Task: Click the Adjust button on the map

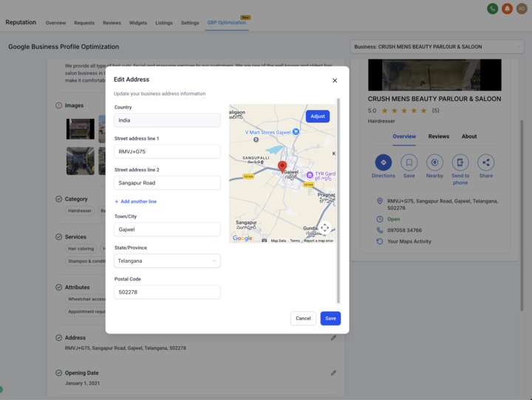Action: (x=318, y=117)
